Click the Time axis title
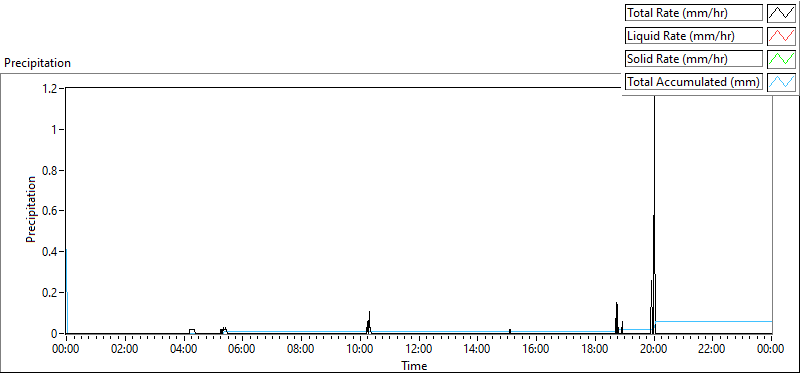 tap(414, 365)
